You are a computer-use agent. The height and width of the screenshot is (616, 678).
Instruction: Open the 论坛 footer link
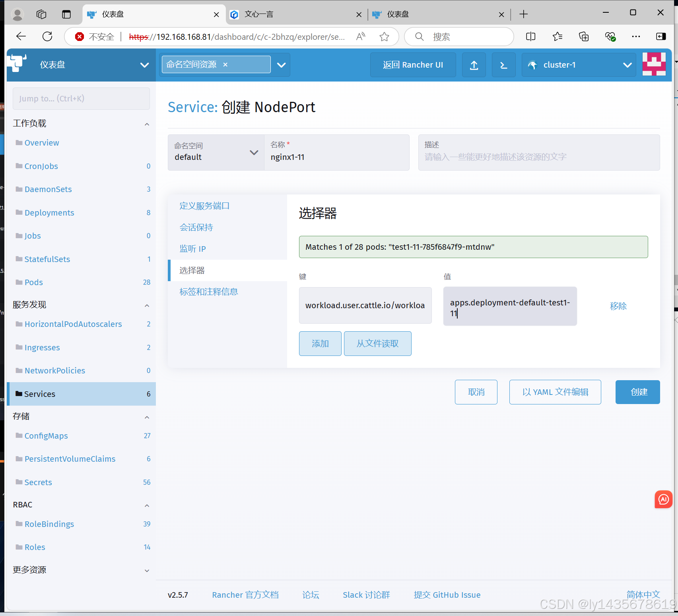click(311, 595)
